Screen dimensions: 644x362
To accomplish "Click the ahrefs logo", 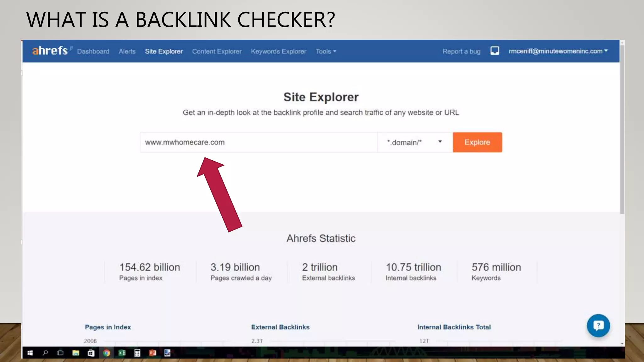I will [50, 51].
